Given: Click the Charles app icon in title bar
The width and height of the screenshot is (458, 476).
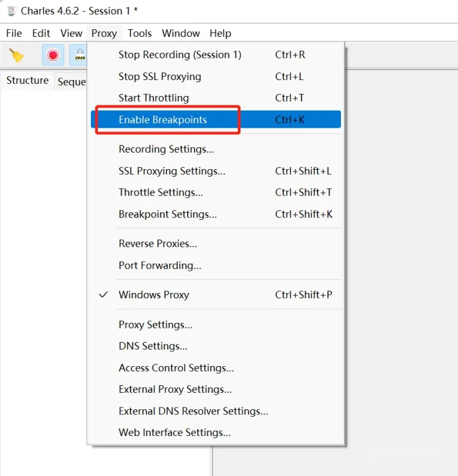Looking at the screenshot, I should (x=11, y=11).
